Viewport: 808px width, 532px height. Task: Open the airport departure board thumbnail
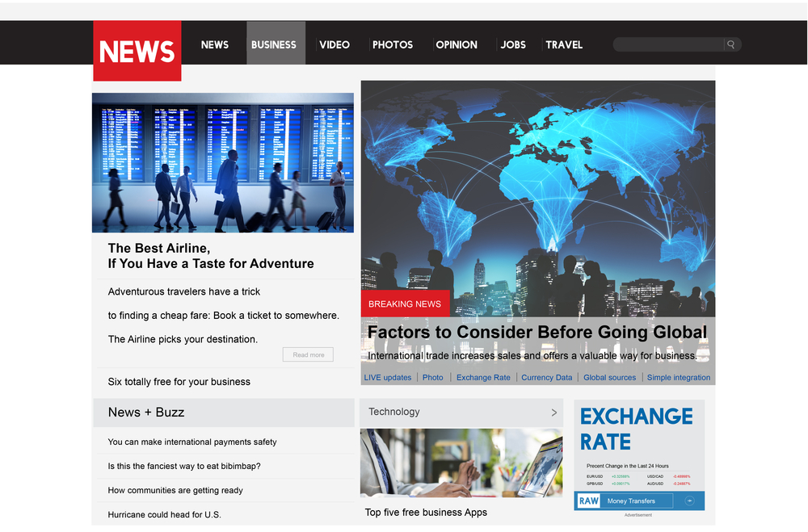[223, 162]
